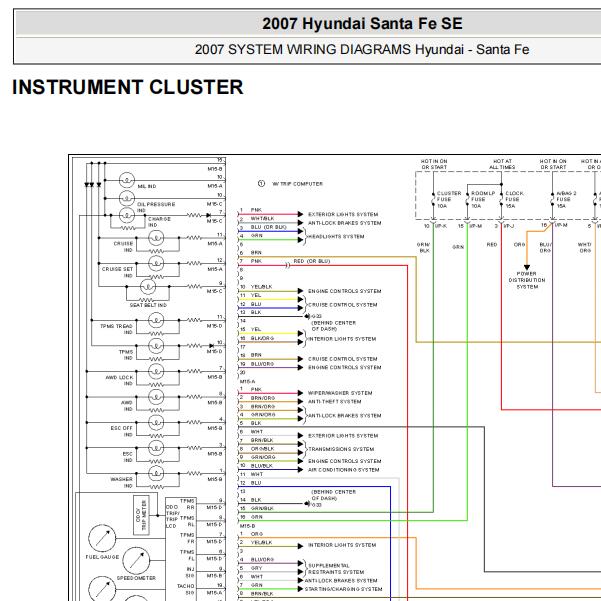601x601 pixels.
Task: Click the 'RED (OR BLU)' wire label
Action: pos(312,261)
